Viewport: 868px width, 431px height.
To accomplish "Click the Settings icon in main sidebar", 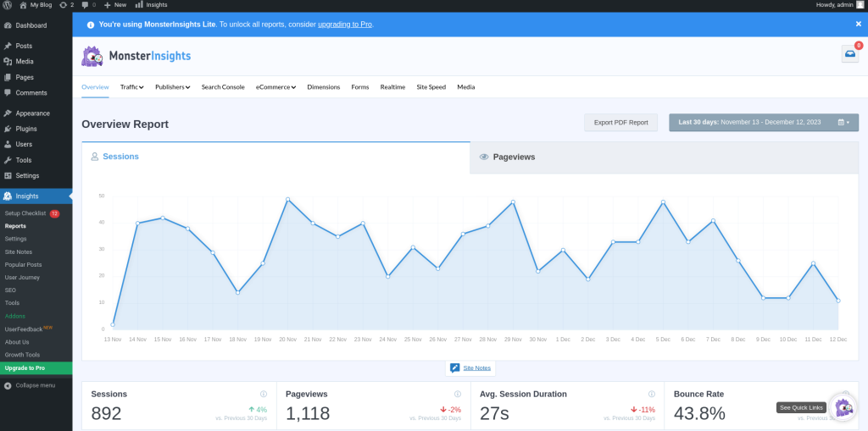I will coord(8,176).
